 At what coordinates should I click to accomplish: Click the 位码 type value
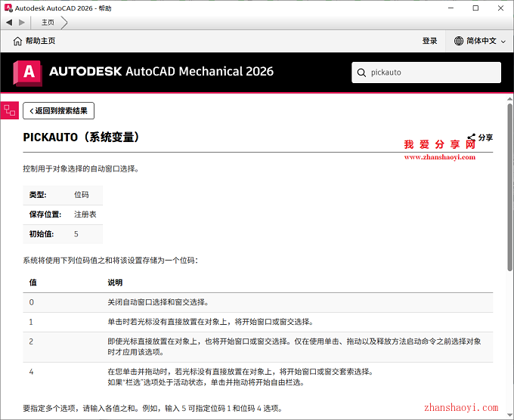[x=82, y=195]
